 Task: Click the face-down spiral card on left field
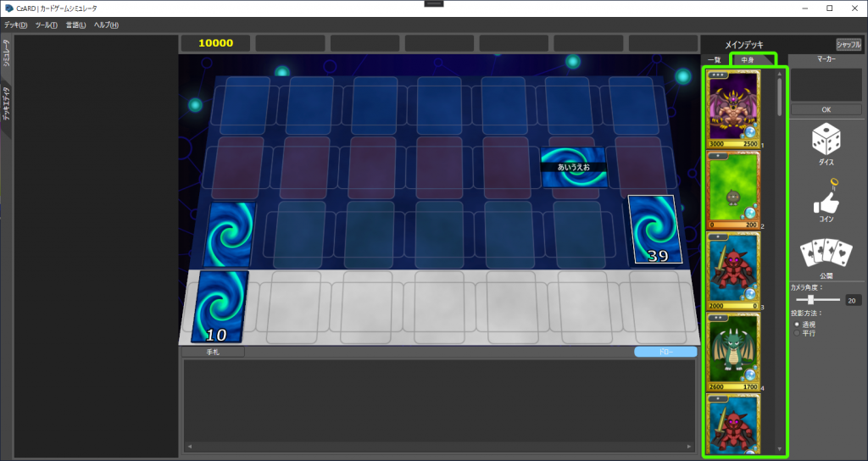point(229,235)
